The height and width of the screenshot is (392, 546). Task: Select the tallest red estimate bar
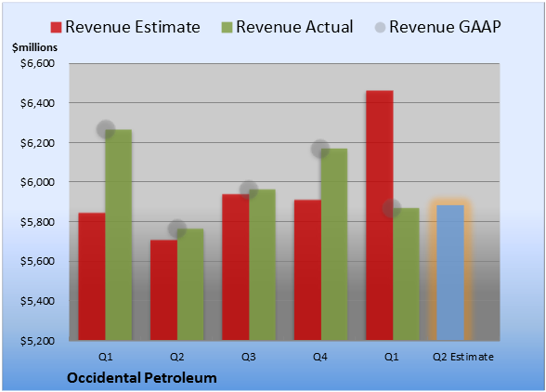pos(380,216)
